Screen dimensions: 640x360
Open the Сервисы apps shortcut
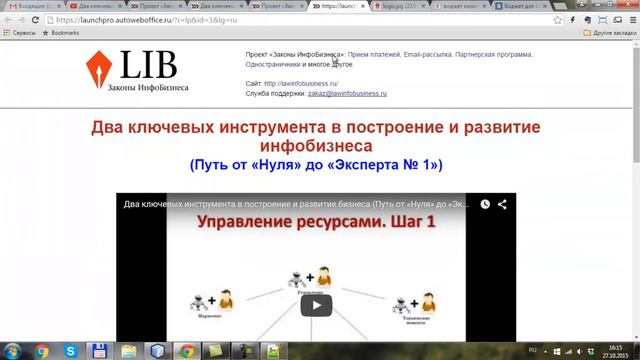(x=20, y=33)
